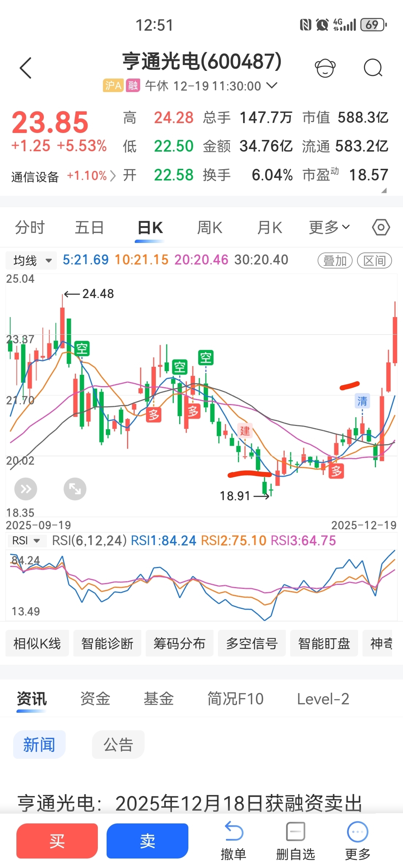This screenshot has height=868, width=403.
Task: Tap the blue 清 signal marker
Action: click(362, 401)
